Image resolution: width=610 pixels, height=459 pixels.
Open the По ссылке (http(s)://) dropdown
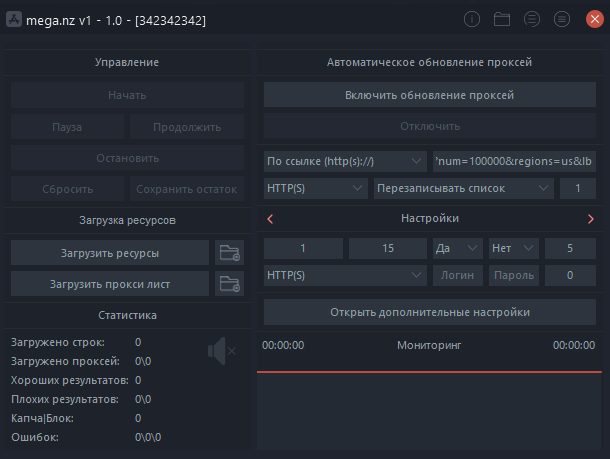[x=346, y=160]
